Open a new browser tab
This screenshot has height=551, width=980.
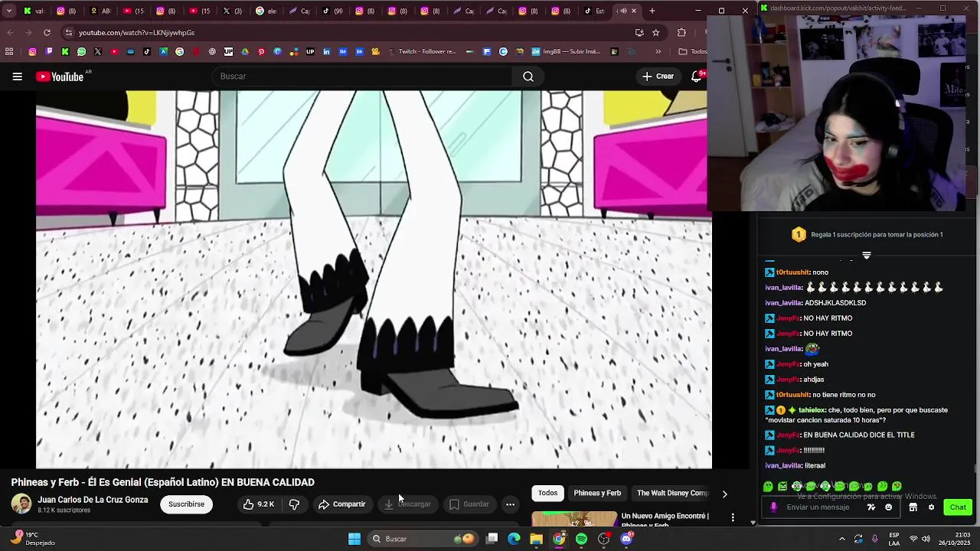click(652, 11)
